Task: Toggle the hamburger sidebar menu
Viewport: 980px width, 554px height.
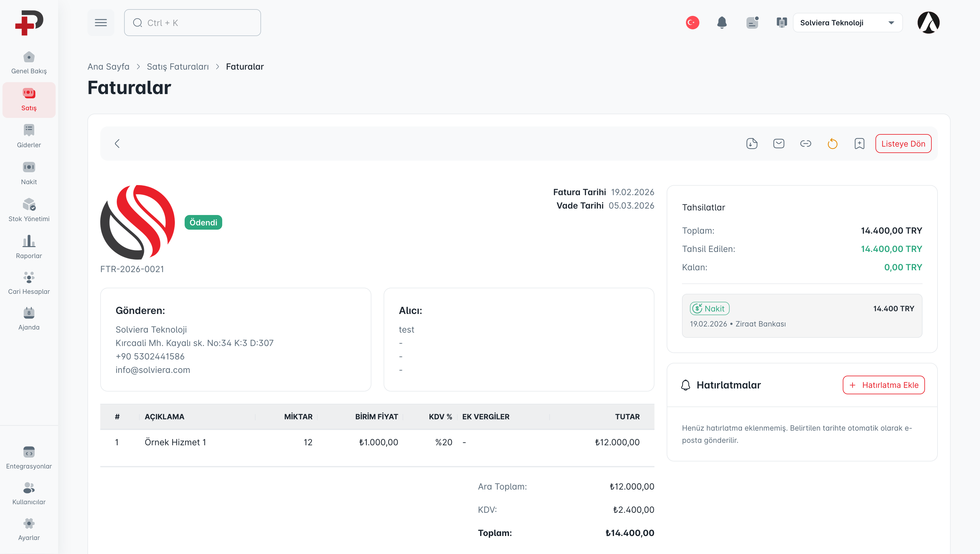Action: [101, 23]
